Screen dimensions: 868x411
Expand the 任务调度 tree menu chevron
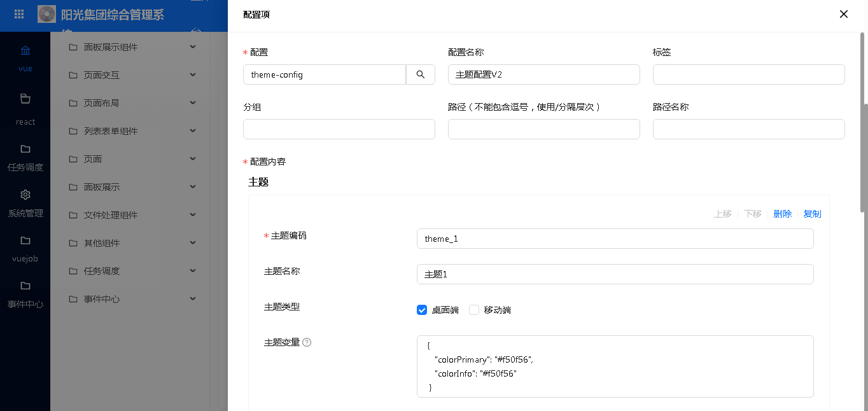pos(193,270)
